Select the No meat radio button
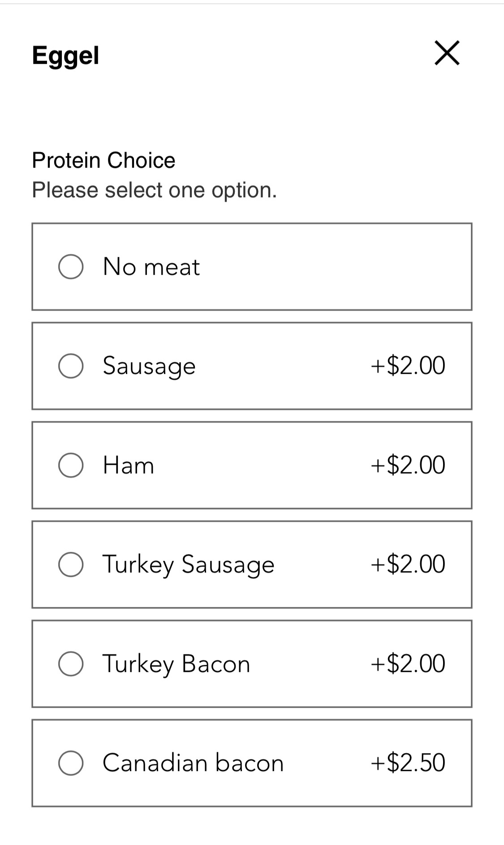504x845 pixels. click(71, 267)
